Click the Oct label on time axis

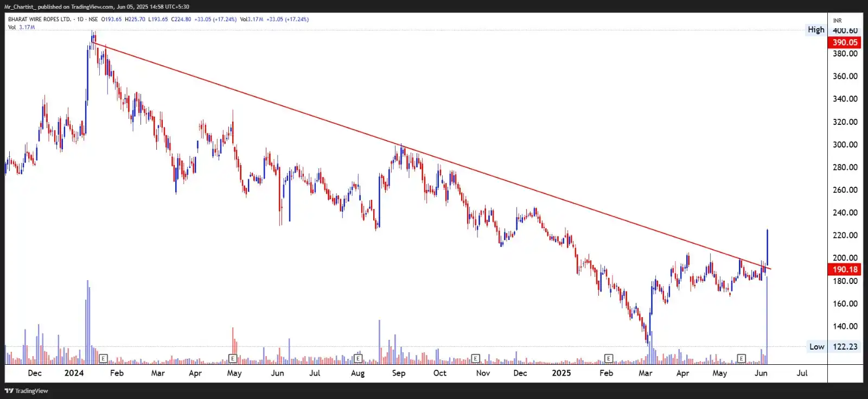440,373
